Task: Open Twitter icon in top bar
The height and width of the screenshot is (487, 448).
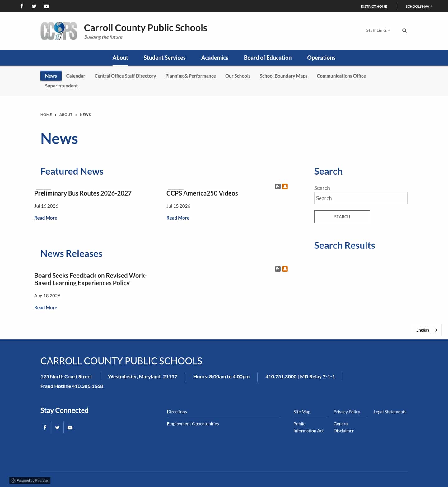Action: (x=34, y=6)
